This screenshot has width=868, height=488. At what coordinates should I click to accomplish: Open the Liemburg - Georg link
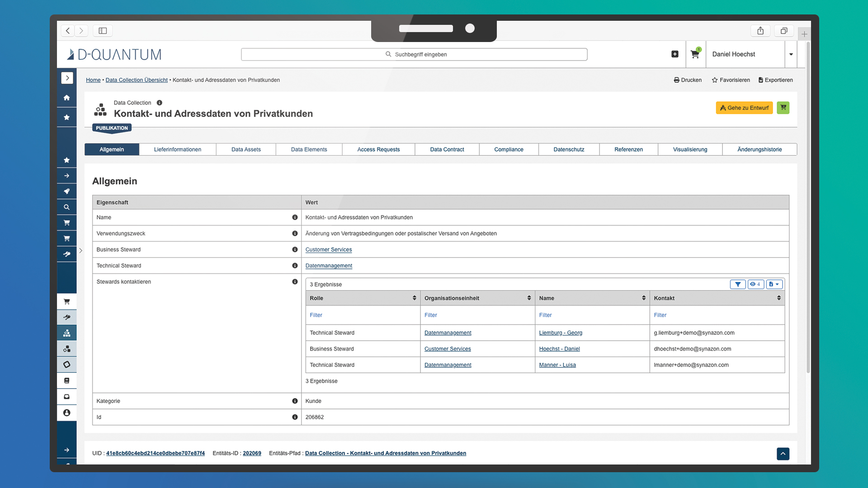[561, 333]
